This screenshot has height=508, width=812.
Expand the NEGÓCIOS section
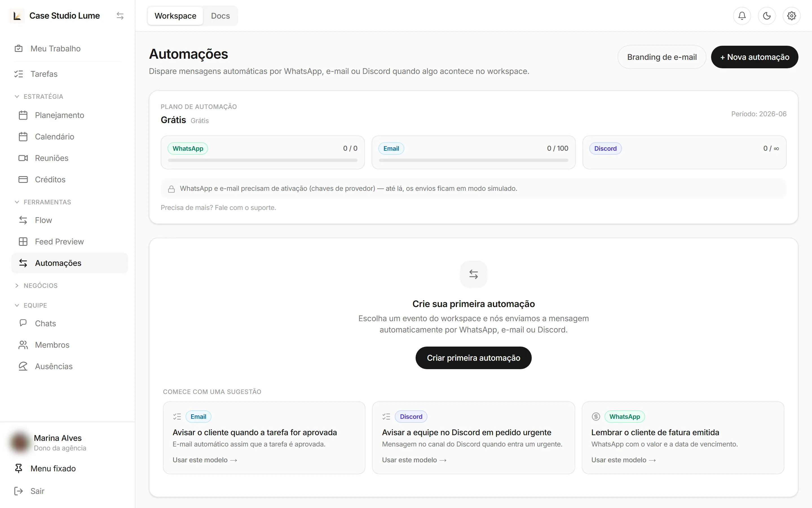tap(36, 286)
